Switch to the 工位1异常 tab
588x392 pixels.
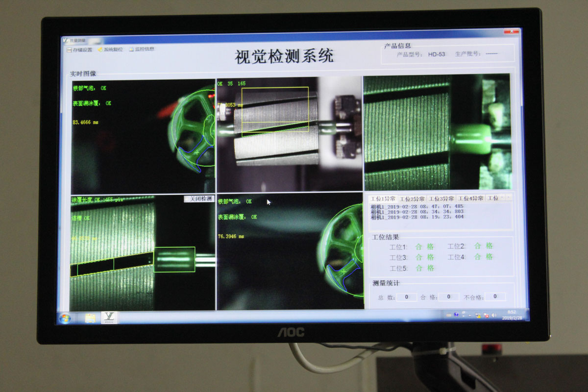click(x=383, y=198)
